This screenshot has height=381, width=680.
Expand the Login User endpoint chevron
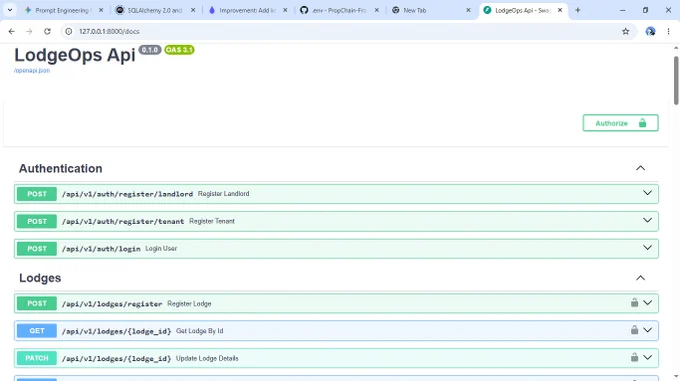pos(647,248)
